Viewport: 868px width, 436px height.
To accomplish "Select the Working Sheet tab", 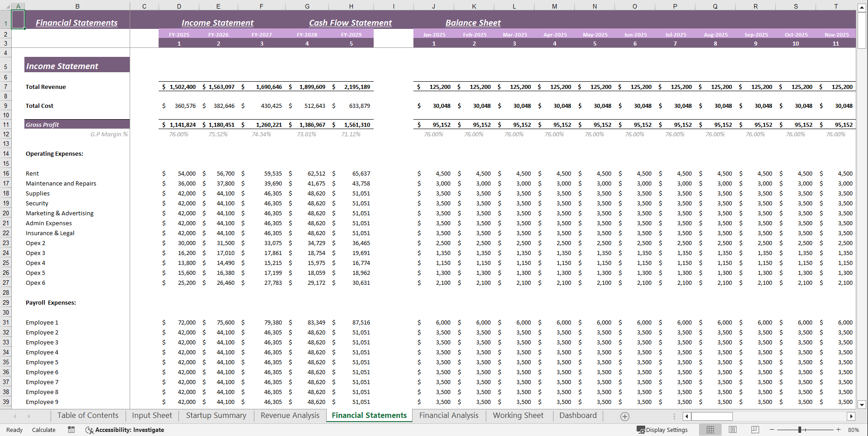I will [x=518, y=415].
